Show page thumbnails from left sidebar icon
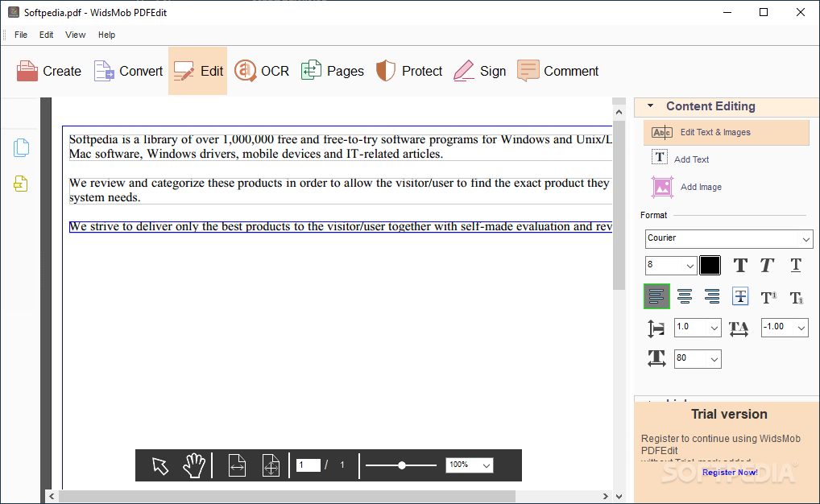This screenshot has width=820, height=504. pyautogui.click(x=21, y=148)
